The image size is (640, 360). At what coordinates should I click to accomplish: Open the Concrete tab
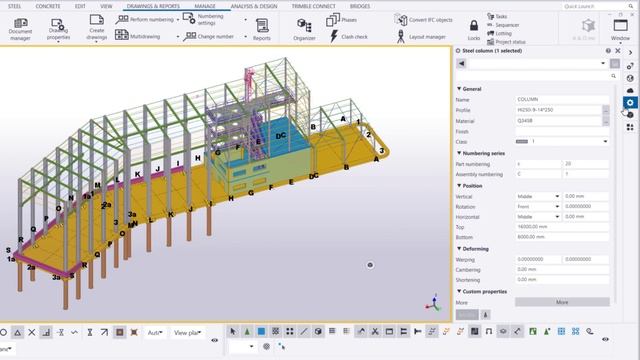click(48, 6)
